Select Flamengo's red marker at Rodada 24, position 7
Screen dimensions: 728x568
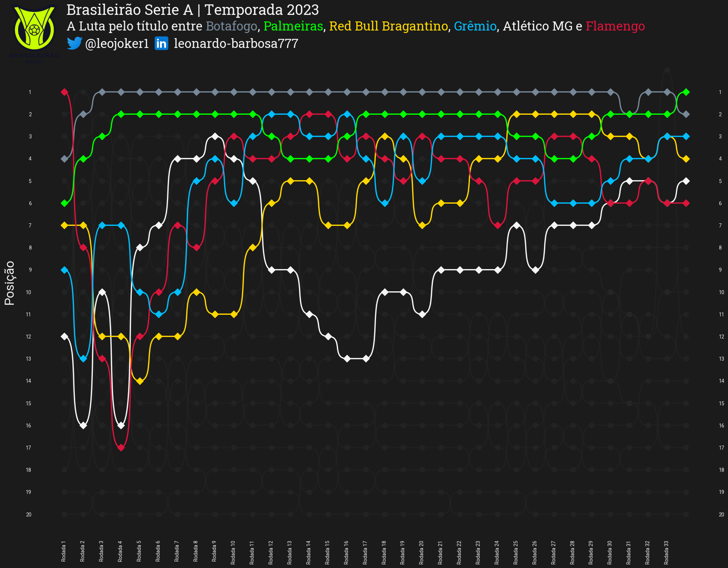498,226
